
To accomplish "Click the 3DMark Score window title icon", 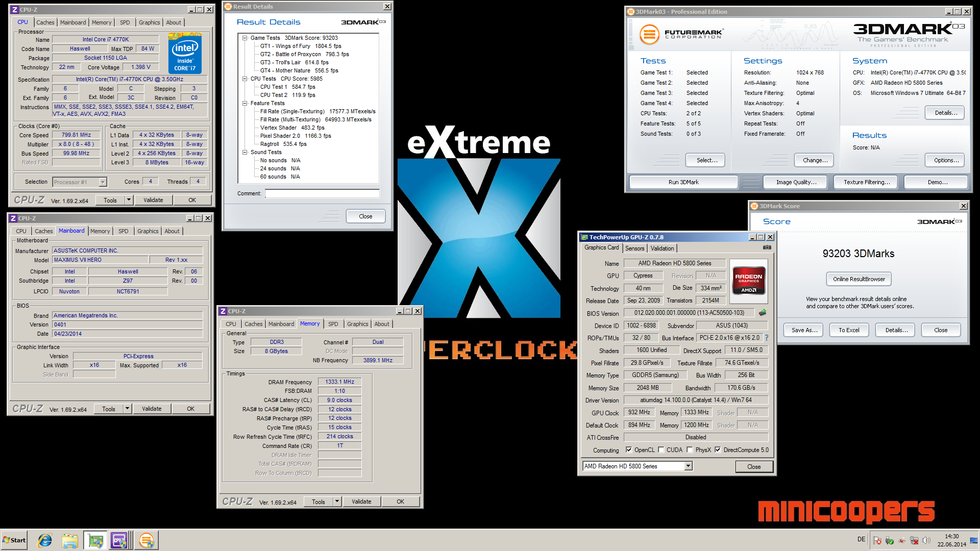I will click(754, 206).
